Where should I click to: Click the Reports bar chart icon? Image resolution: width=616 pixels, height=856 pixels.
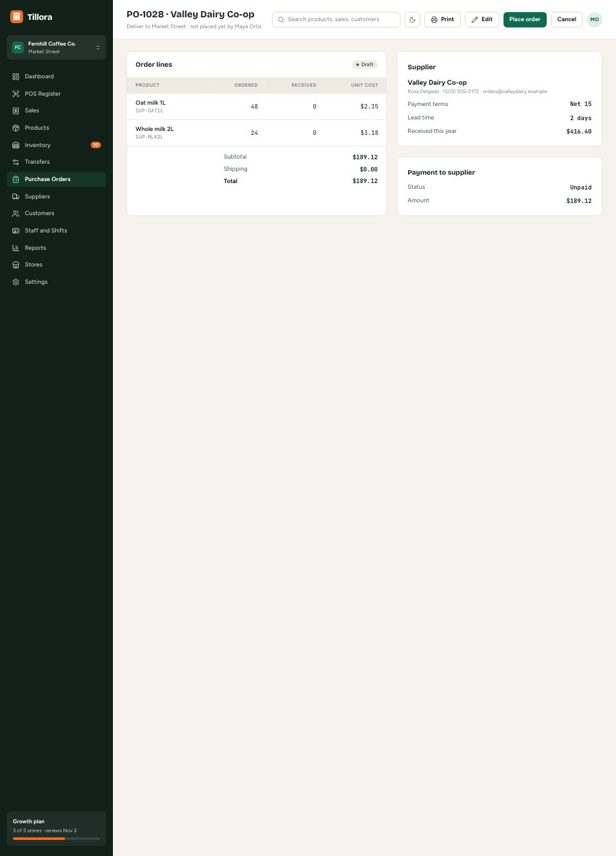point(16,248)
